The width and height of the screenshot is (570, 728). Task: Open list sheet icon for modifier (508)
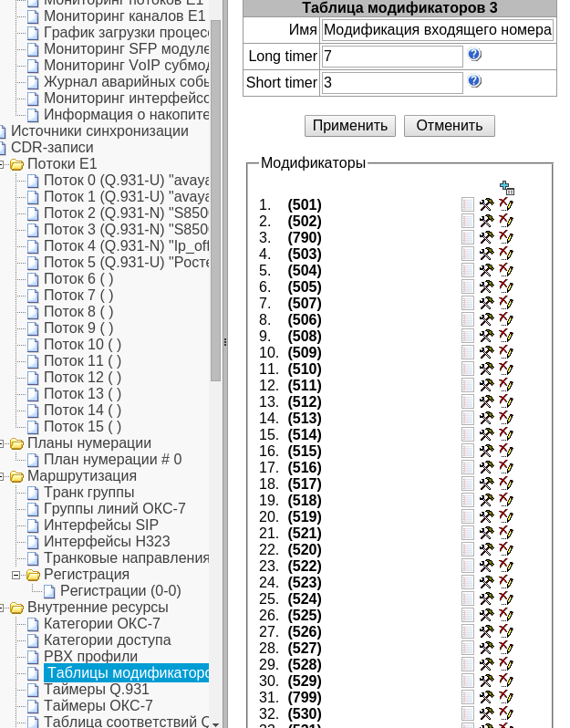click(468, 336)
